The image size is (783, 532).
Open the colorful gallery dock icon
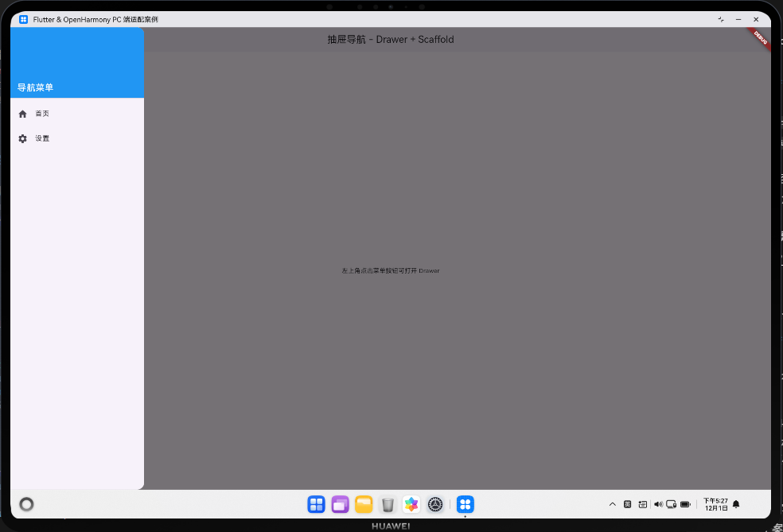411,504
